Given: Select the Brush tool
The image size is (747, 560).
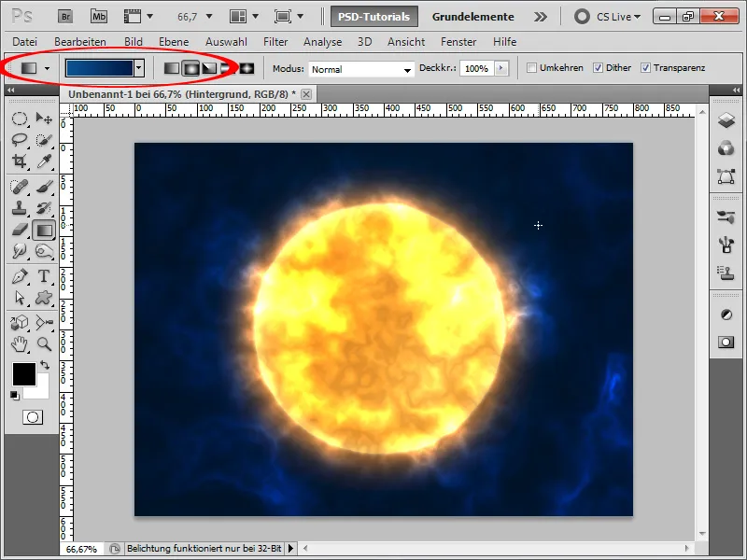Looking at the screenshot, I should [x=44, y=186].
